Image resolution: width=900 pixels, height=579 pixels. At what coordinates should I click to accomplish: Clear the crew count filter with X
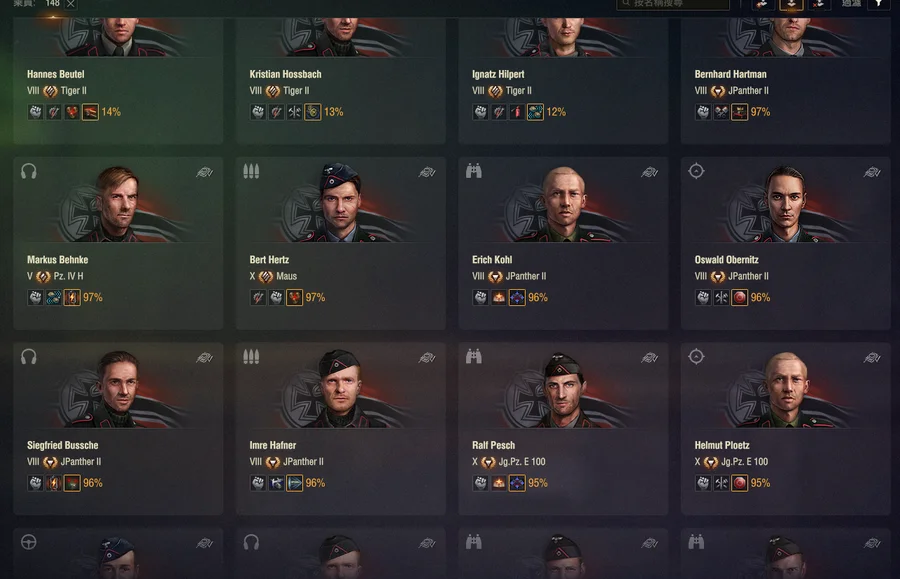tap(71, 4)
